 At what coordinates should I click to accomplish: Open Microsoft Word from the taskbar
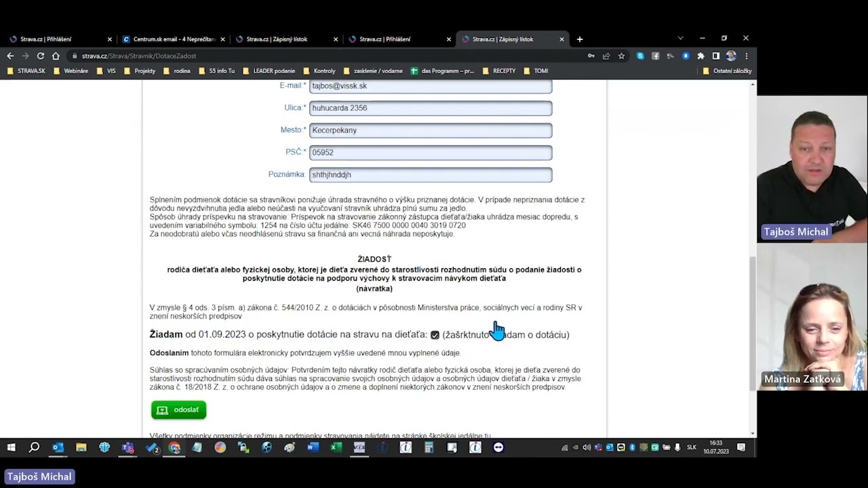(x=313, y=447)
